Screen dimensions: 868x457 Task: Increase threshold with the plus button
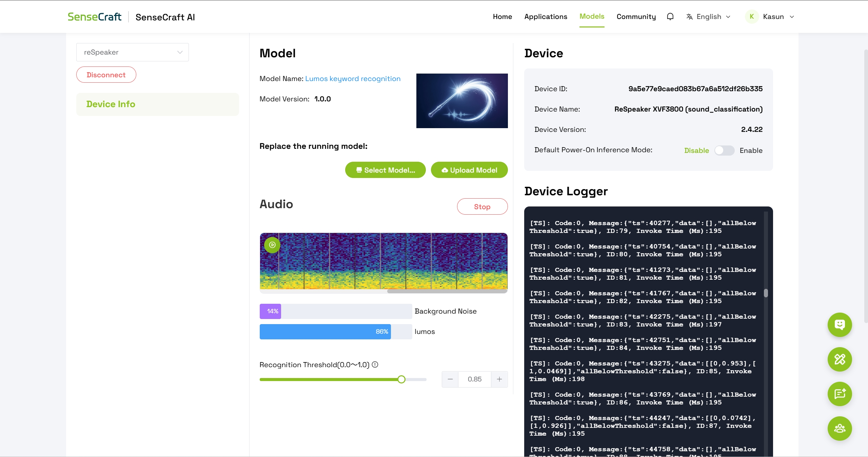[x=499, y=379]
